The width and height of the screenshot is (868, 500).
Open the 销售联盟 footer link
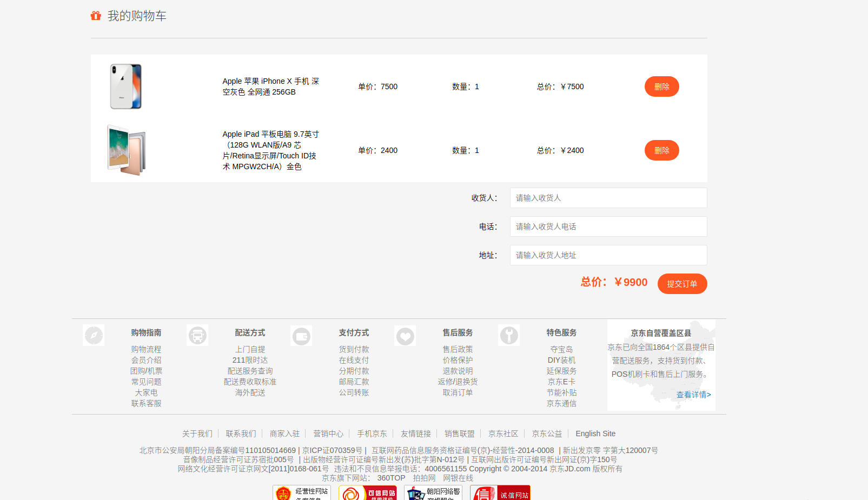point(460,434)
